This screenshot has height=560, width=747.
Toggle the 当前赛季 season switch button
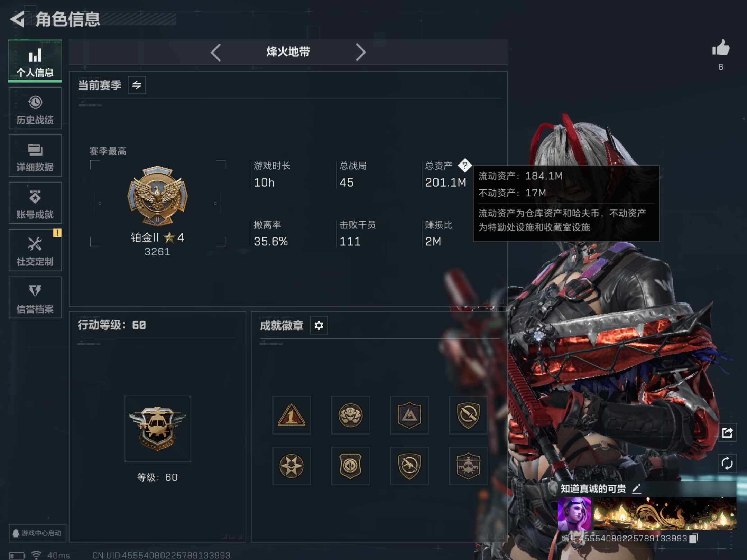137,85
